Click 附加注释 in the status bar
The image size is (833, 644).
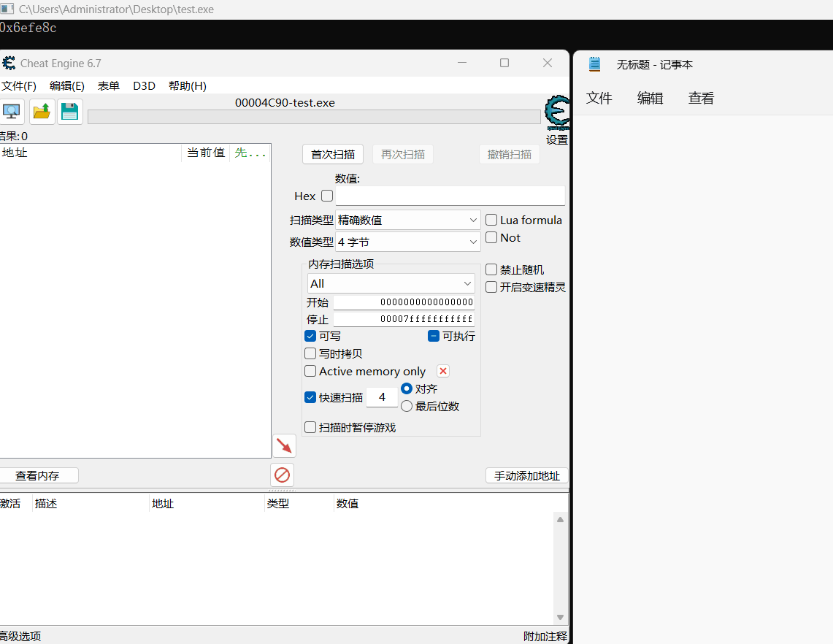click(545, 636)
